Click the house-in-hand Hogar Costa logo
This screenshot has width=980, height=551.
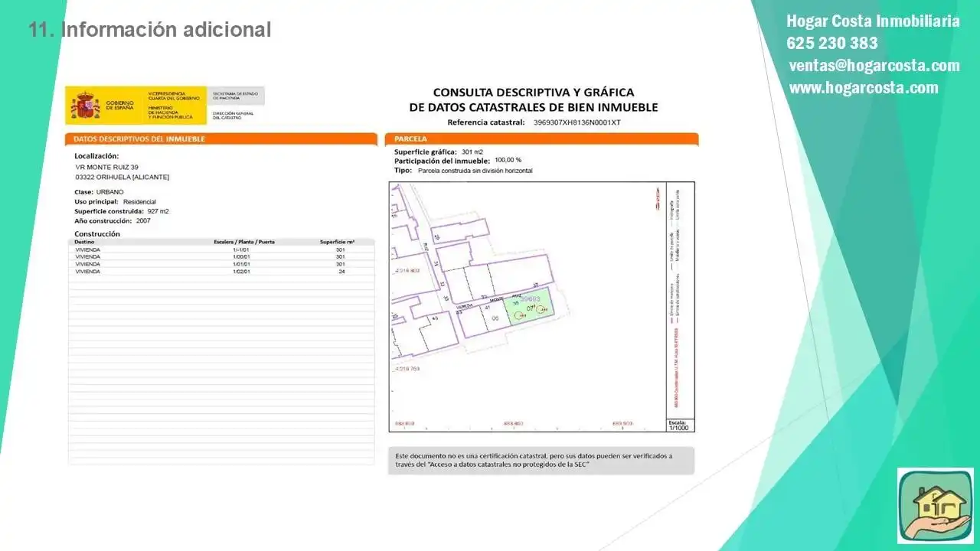pyautogui.click(x=935, y=506)
